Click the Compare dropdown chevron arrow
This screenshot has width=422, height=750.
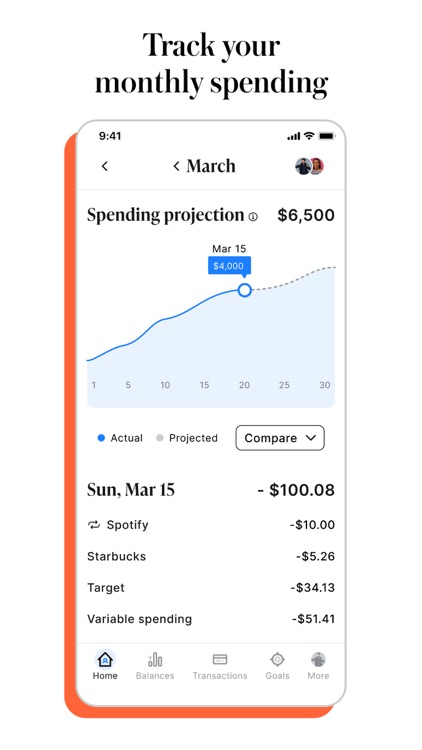311,438
